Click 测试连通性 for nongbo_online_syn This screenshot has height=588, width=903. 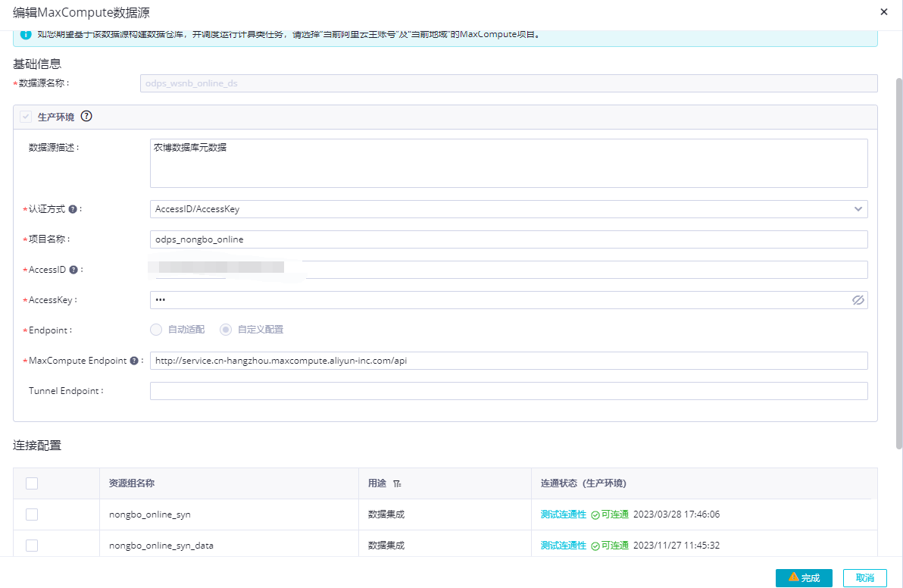[563, 514]
